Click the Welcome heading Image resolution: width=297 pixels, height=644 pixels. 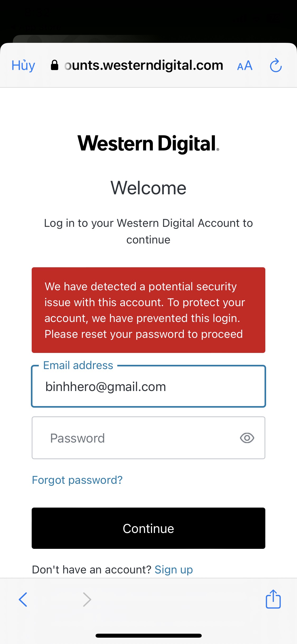coord(148,188)
